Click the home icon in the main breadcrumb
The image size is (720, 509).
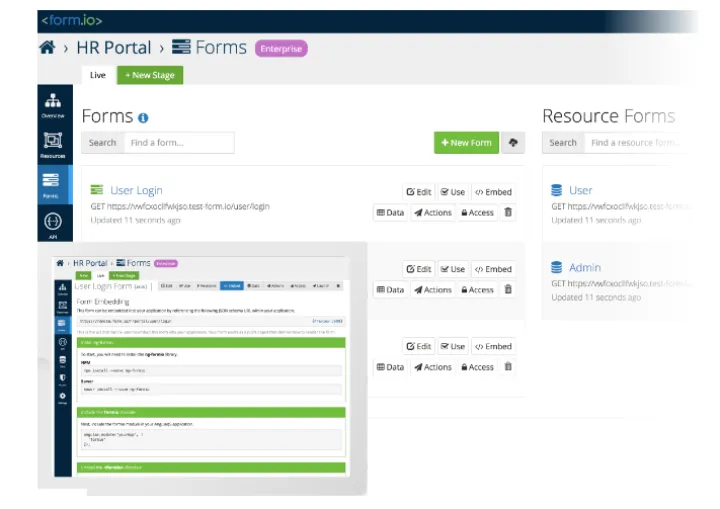click(47, 47)
